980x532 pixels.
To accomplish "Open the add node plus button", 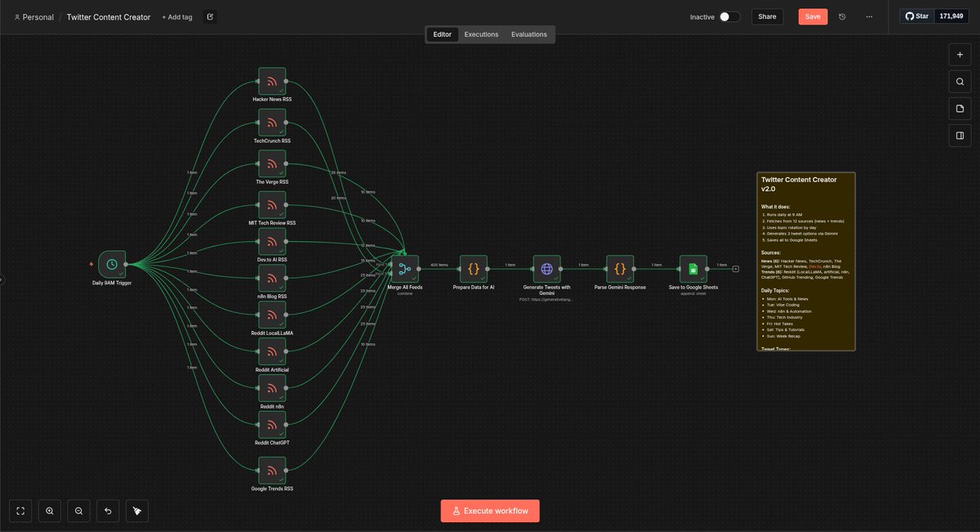I will [960, 55].
